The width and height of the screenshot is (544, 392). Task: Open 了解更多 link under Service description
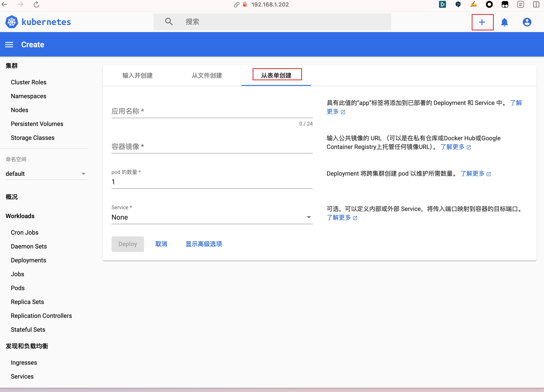[339, 217]
